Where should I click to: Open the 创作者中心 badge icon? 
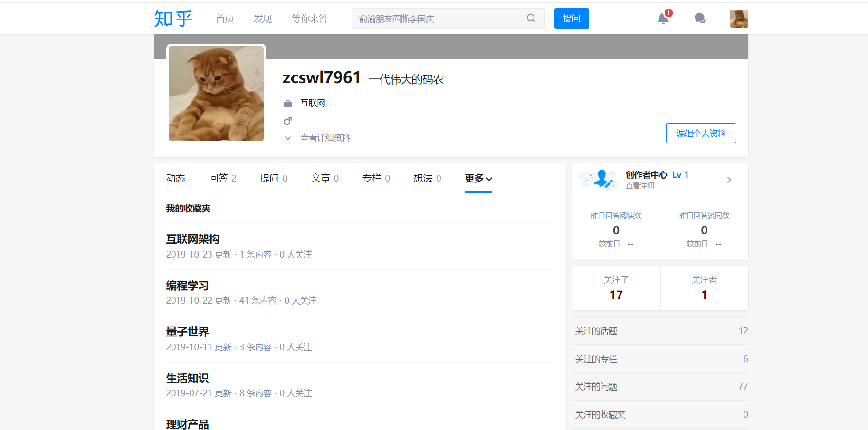[x=598, y=180]
